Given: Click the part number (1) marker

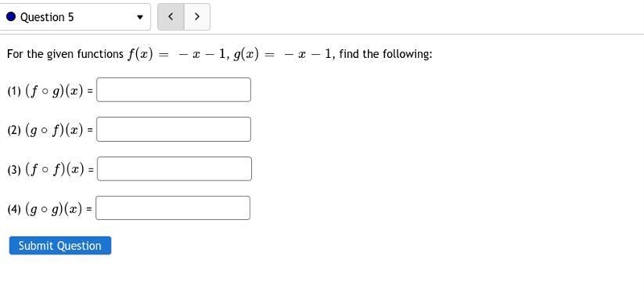Looking at the screenshot, I should click(x=14, y=91).
